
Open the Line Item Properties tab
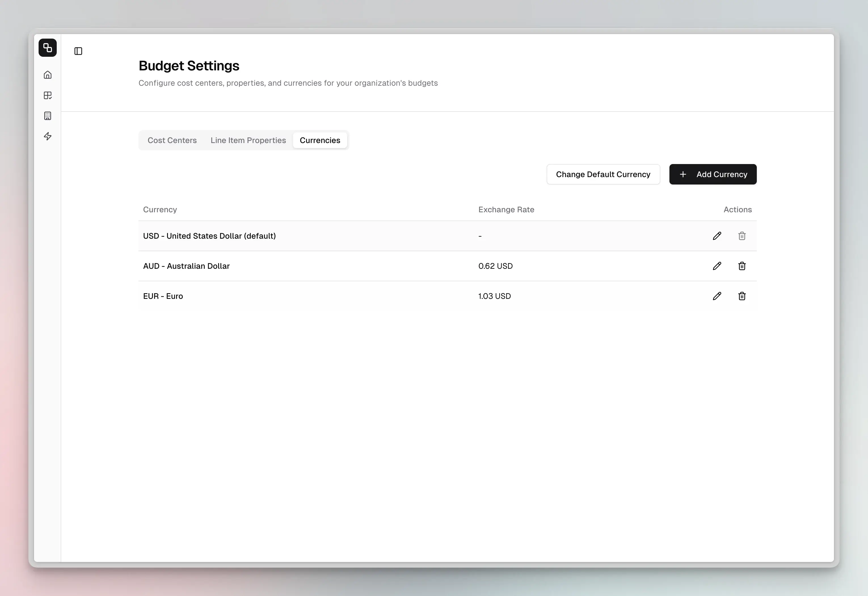point(248,140)
